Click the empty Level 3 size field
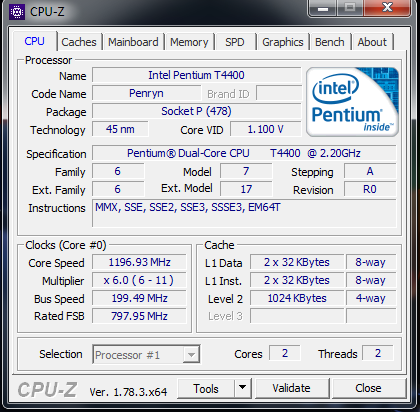Image resolution: width=420 pixels, height=412 pixels. (297, 316)
